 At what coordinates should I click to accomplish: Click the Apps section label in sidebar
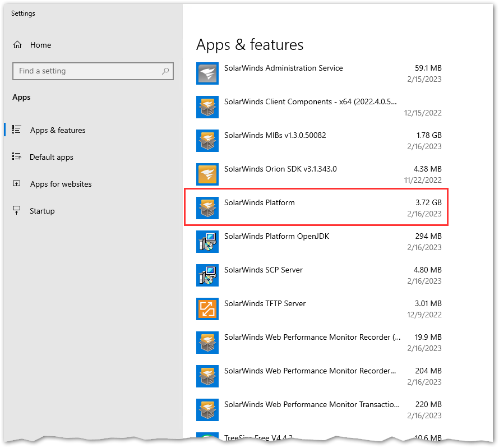(21, 98)
